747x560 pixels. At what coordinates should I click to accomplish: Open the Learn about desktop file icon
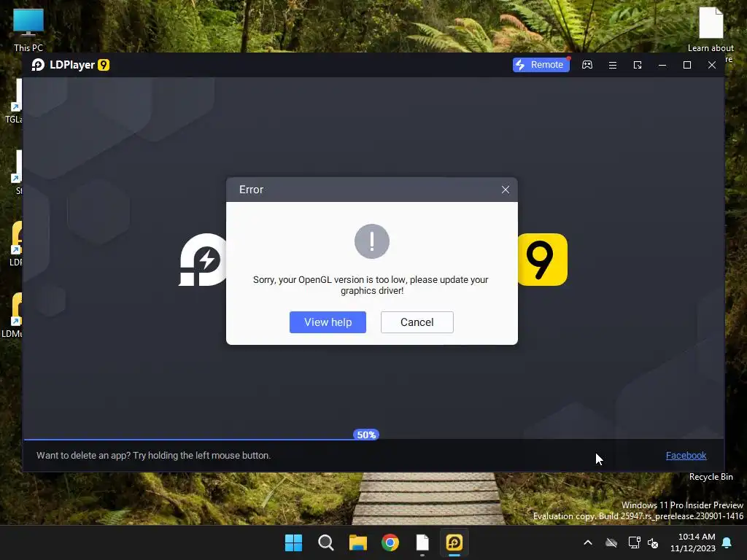pyautogui.click(x=711, y=29)
